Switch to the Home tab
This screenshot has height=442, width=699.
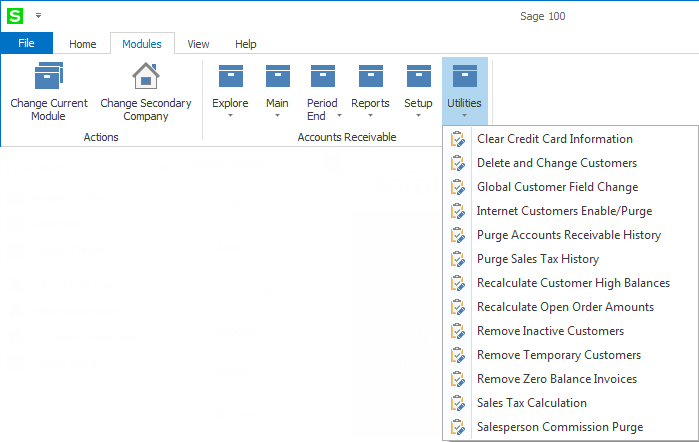click(82, 44)
